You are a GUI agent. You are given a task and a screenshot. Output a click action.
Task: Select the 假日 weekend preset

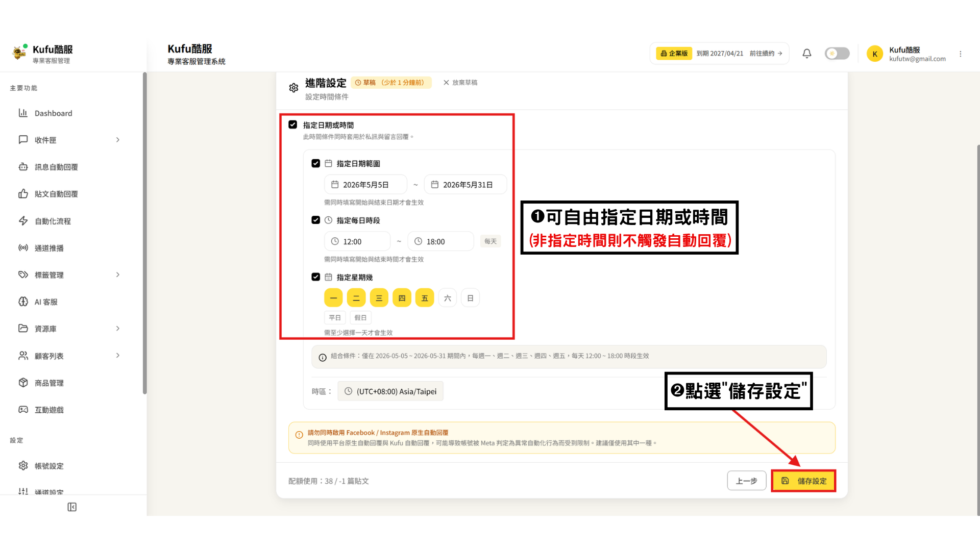click(x=360, y=318)
